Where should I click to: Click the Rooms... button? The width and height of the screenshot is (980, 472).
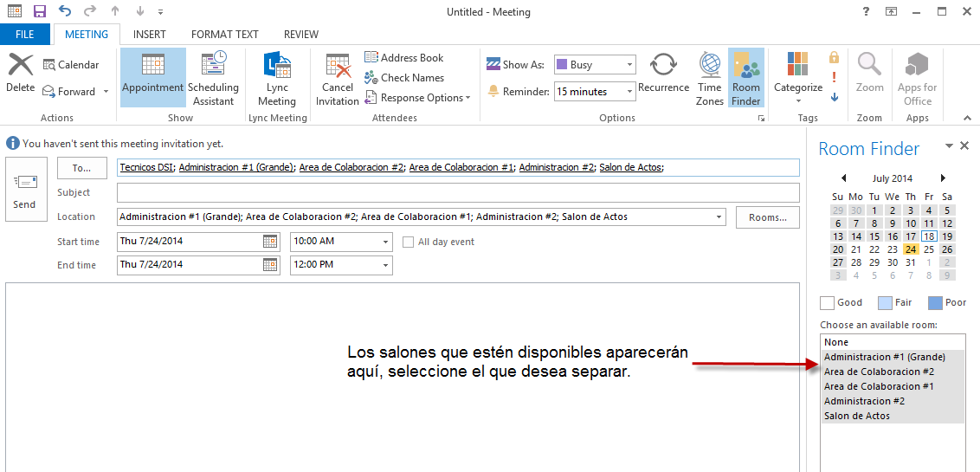point(767,217)
